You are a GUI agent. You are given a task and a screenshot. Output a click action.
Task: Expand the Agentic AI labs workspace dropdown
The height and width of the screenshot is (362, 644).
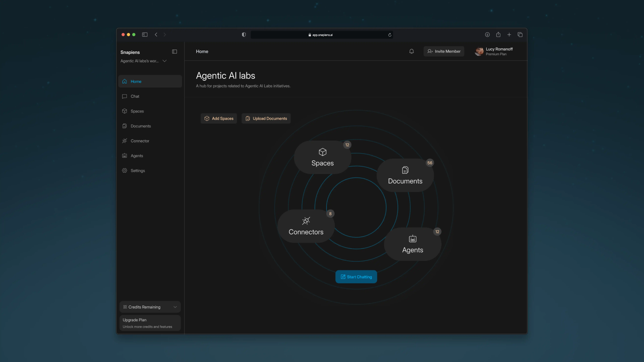coord(165,61)
